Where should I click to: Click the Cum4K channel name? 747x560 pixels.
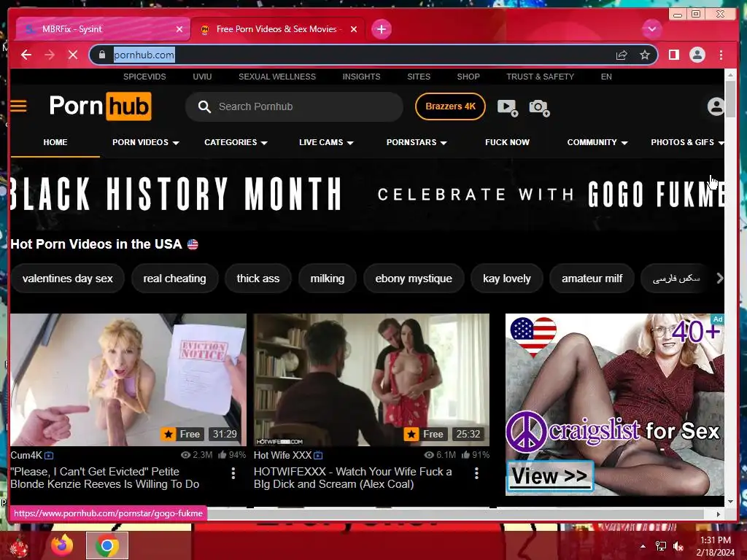26,455
